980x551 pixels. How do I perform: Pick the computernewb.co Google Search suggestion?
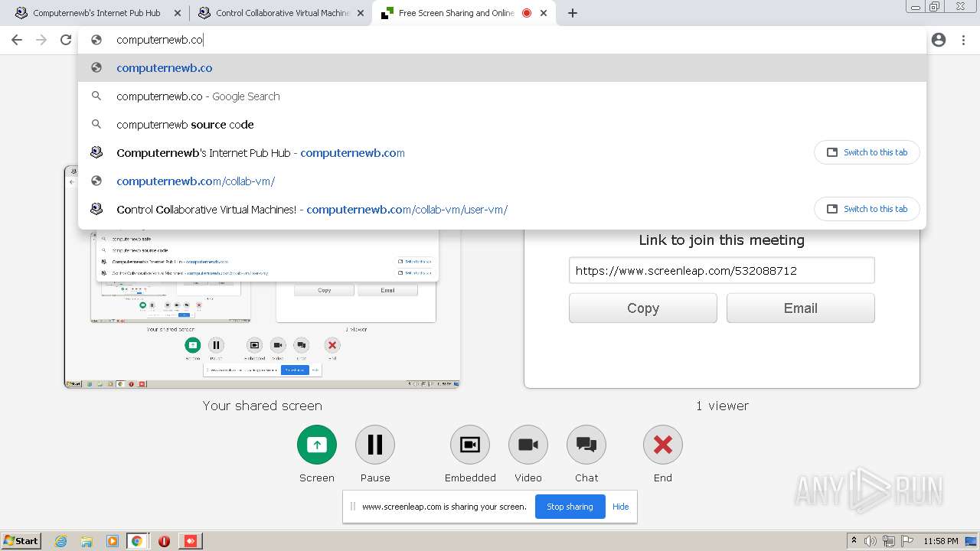502,96
